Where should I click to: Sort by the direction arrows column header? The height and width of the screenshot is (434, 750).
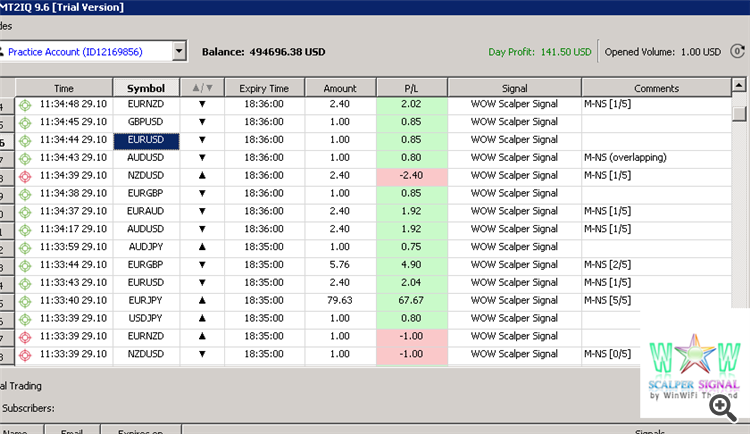pyautogui.click(x=202, y=88)
